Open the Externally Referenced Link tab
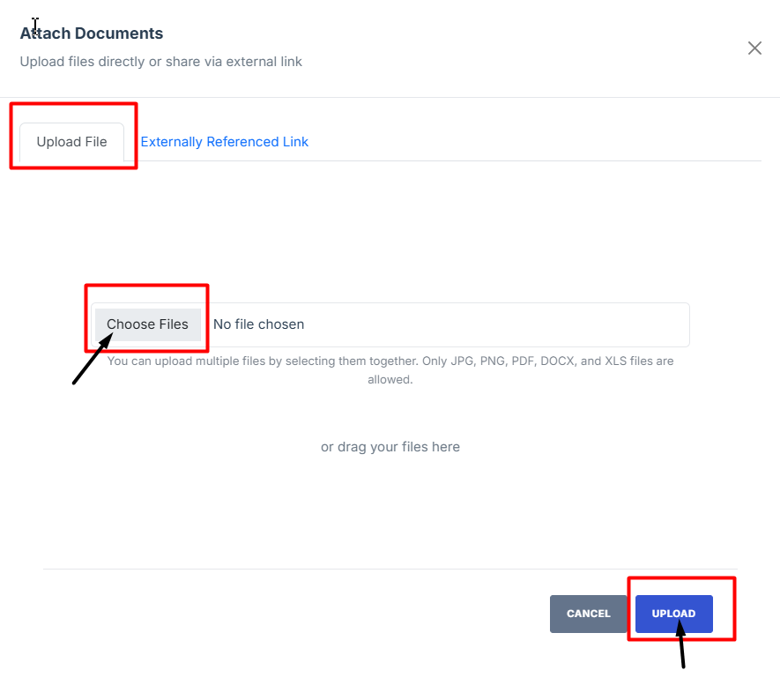Viewport: 780px width, 700px height. [x=224, y=142]
